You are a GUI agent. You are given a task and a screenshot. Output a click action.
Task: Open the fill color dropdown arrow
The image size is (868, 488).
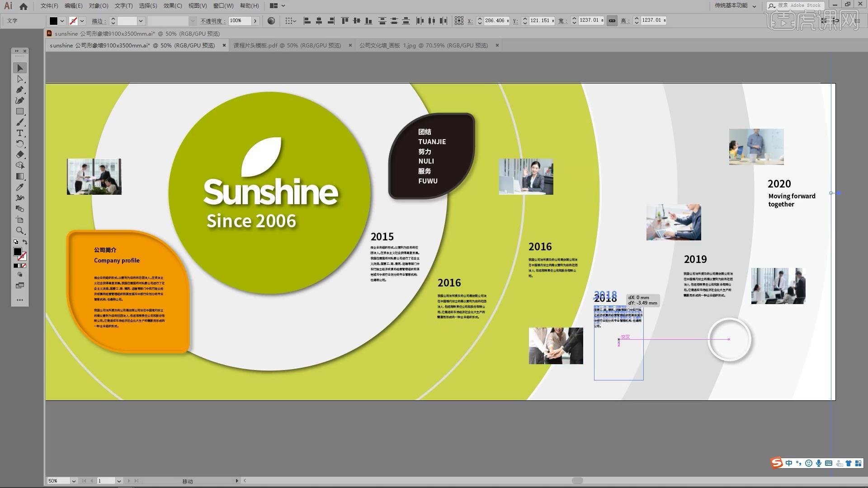[x=62, y=21]
